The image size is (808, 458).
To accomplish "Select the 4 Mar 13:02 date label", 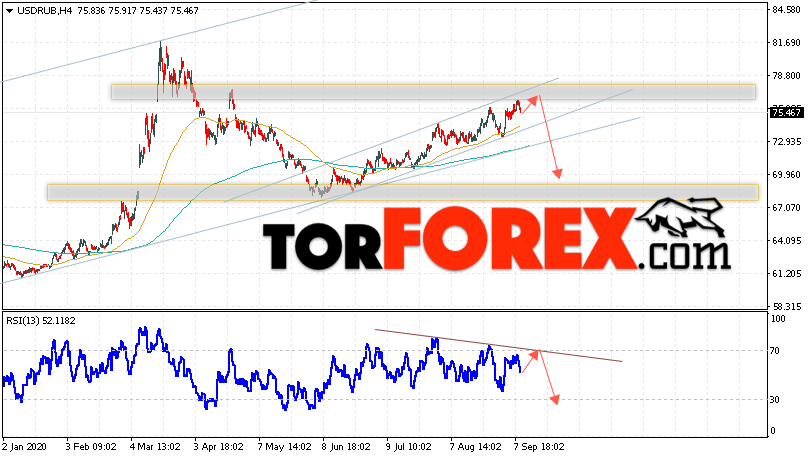I will click(x=155, y=447).
